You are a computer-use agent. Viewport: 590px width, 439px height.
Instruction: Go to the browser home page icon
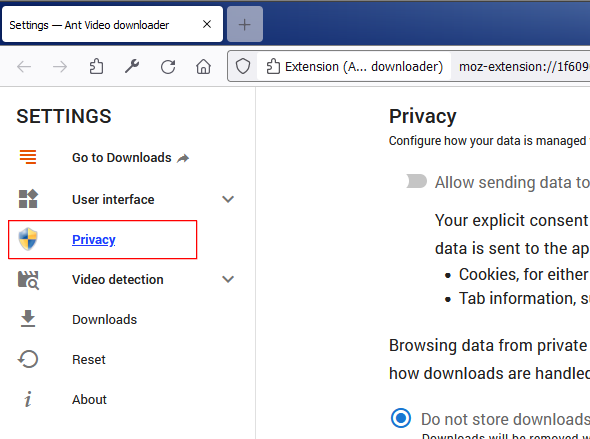[x=204, y=67]
